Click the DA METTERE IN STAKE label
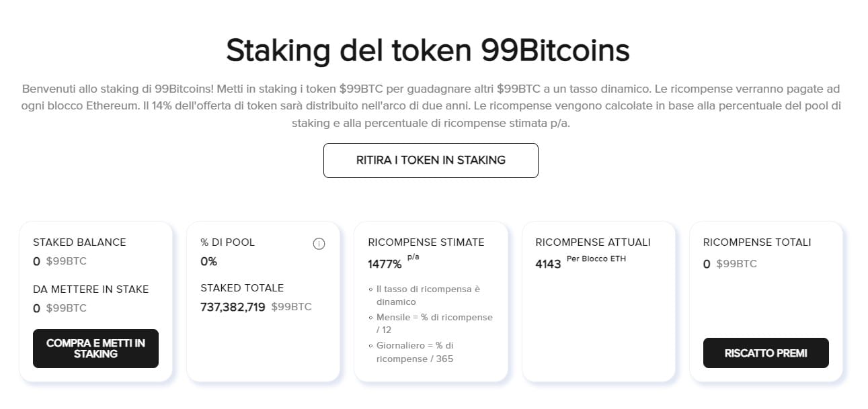 coord(91,289)
